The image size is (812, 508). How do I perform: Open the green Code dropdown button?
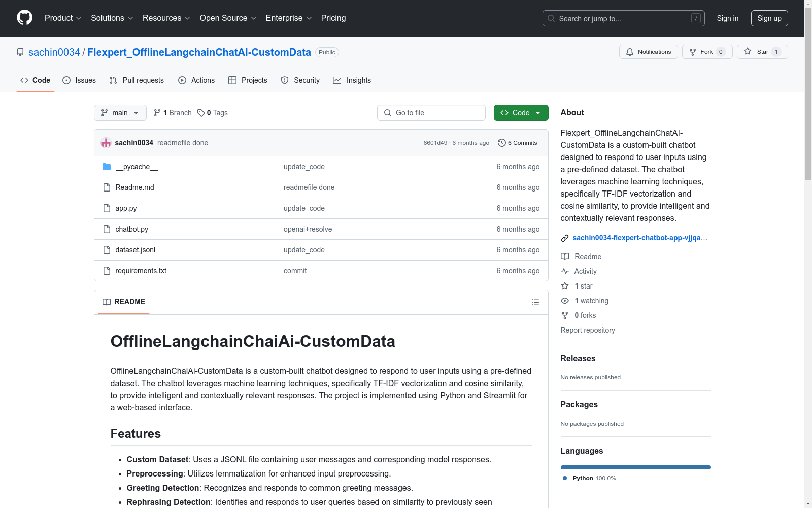pos(521,113)
